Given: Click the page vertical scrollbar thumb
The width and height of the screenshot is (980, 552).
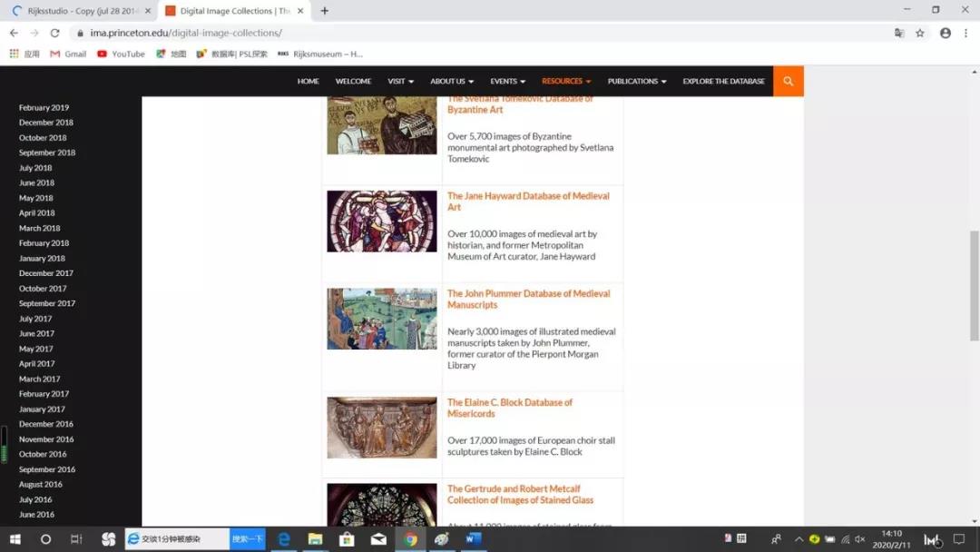Looking at the screenshot, I should pos(974,286).
